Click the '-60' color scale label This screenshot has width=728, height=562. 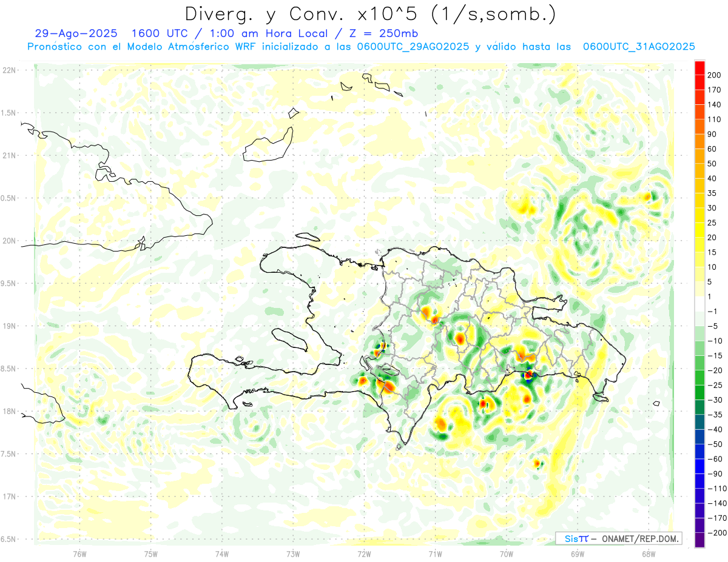(x=715, y=460)
